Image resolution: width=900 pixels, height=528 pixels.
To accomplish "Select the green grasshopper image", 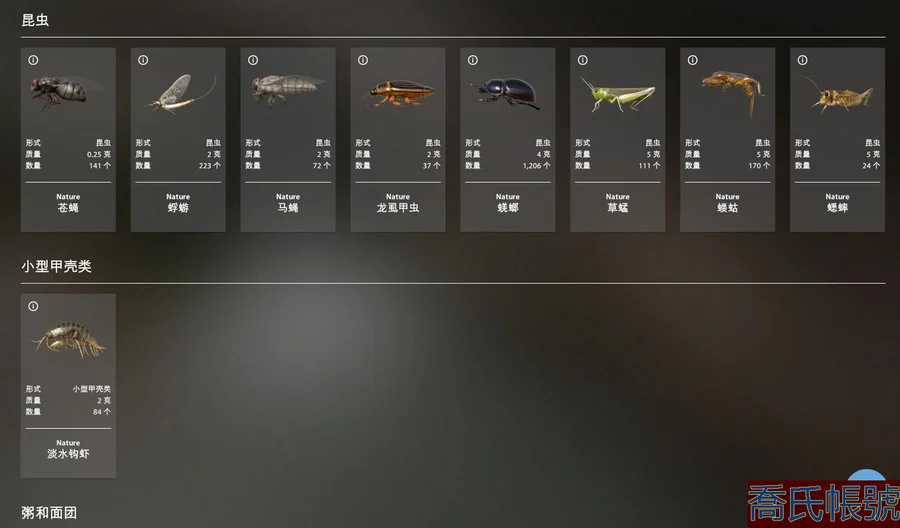I will point(617,95).
